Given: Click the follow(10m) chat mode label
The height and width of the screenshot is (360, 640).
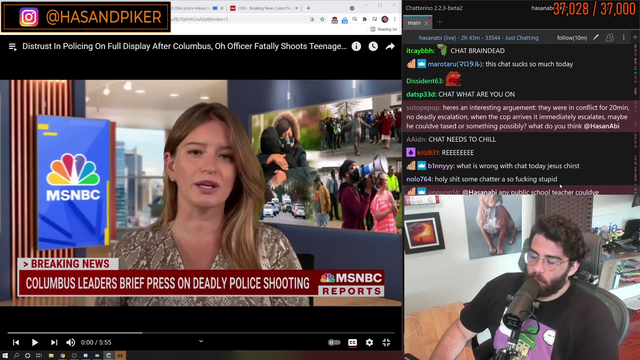Looking at the screenshot, I should pyautogui.click(x=571, y=38).
